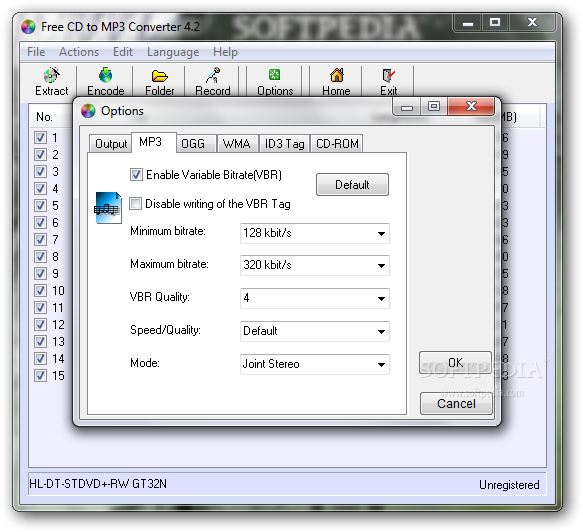Viewport: 583px width, 532px height.
Task: Click the Encode toolbar icon
Action: 106,75
